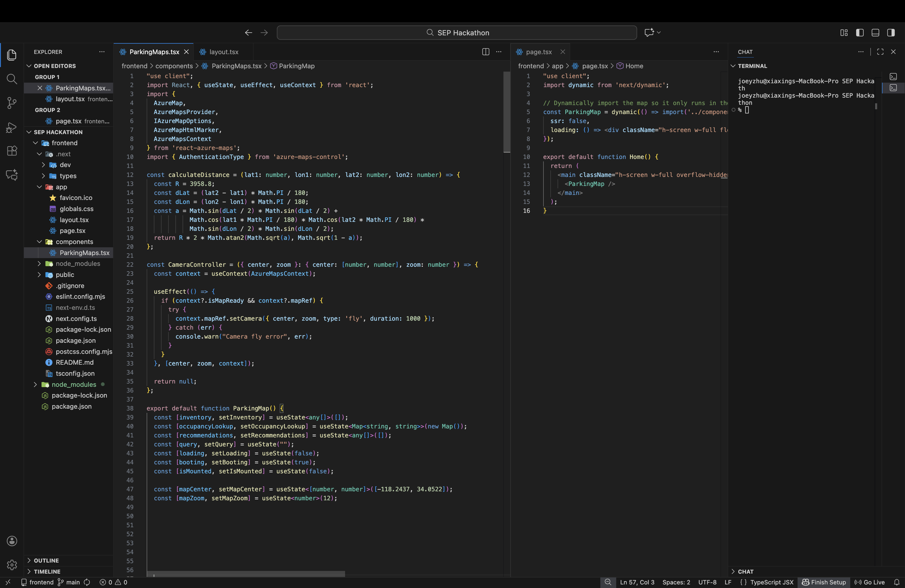Image resolution: width=905 pixels, height=588 pixels.
Task: Open Run and Debug view
Action: (x=12, y=127)
